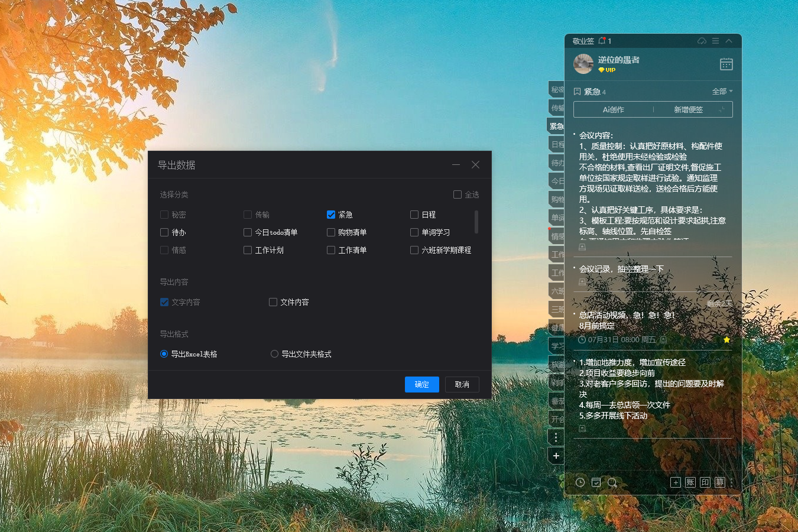Check the 日程 category checkbox

(414, 215)
